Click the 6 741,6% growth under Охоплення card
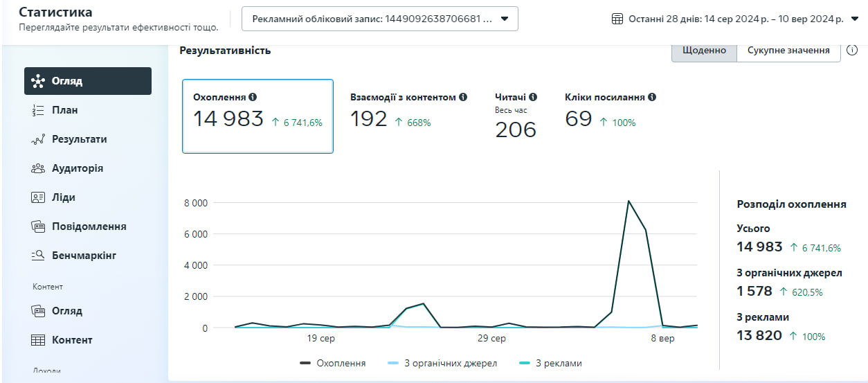 coord(297,123)
